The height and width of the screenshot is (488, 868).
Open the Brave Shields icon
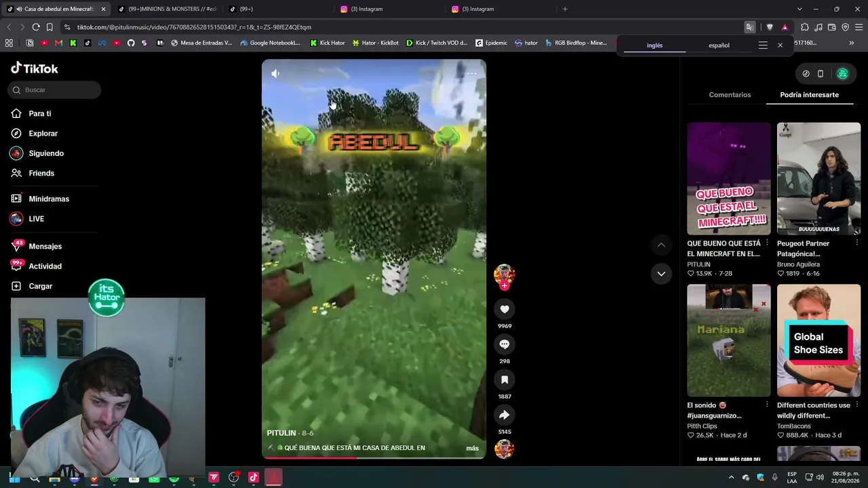pyautogui.click(x=770, y=27)
